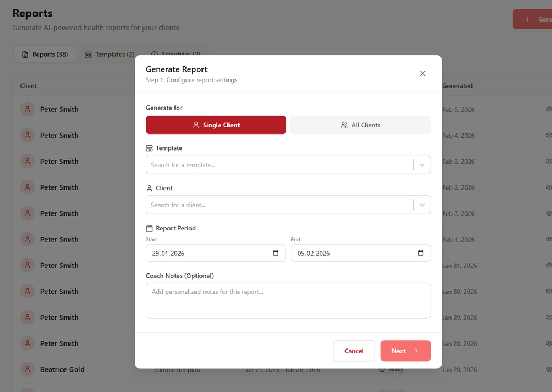Switch to the Templates (2) tab
This screenshot has height=392, width=552.
tap(109, 55)
